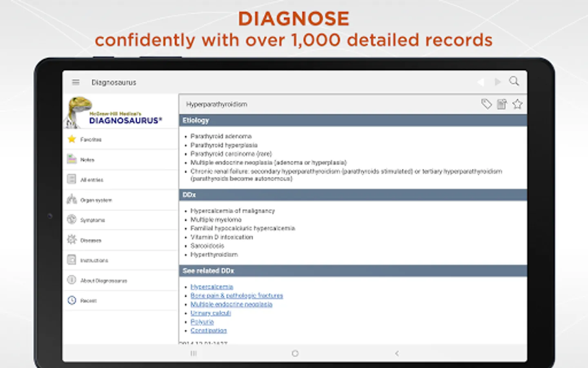Tag the Hyperparathyroidism entry
The height and width of the screenshot is (368, 588).
486,104
